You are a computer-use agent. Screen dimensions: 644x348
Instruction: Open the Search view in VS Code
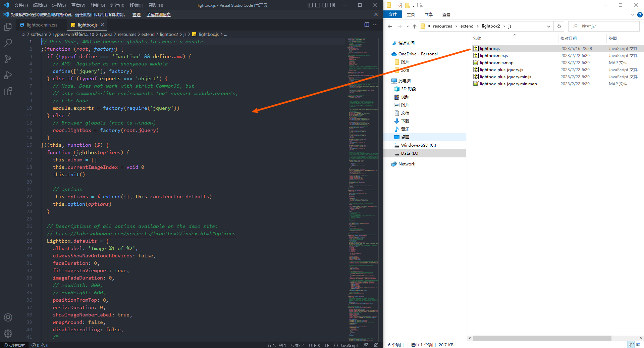coord(8,43)
